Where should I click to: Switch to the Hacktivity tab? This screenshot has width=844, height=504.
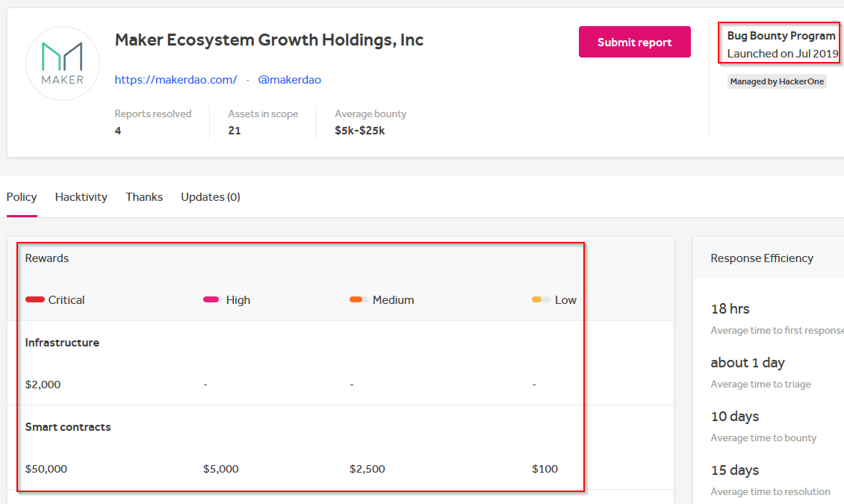[x=81, y=197]
